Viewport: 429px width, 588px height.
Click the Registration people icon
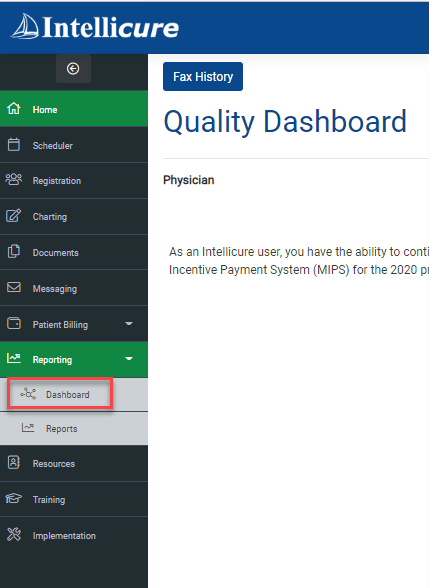[x=14, y=180]
